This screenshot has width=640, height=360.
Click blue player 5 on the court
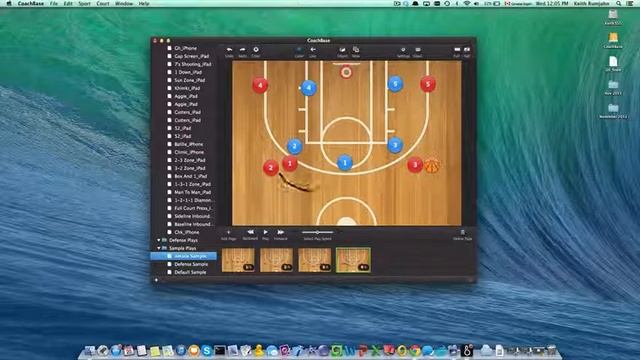click(395, 84)
